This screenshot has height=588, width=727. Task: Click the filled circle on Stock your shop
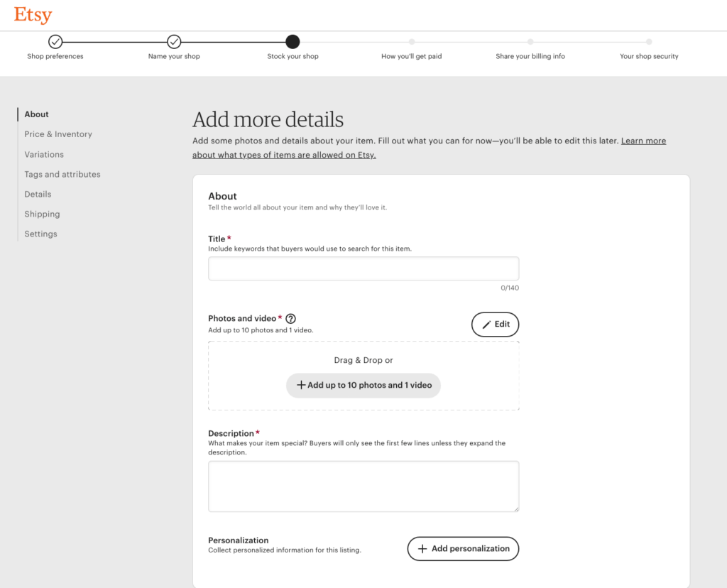click(x=293, y=41)
